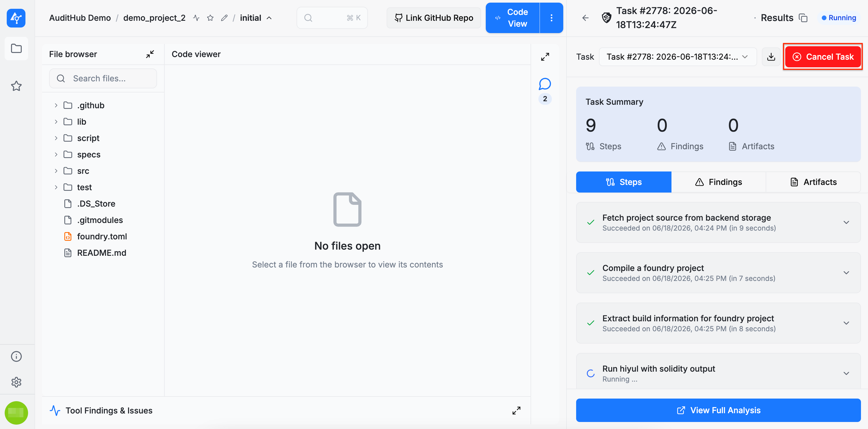Open the Task #2778 selector dropdown
Image resolution: width=868 pixels, height=429 pixels.
point(678,57)
